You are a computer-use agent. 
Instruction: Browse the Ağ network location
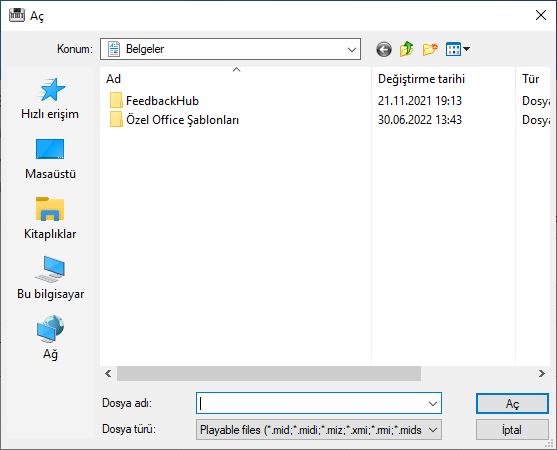click(x=50, y=338)
